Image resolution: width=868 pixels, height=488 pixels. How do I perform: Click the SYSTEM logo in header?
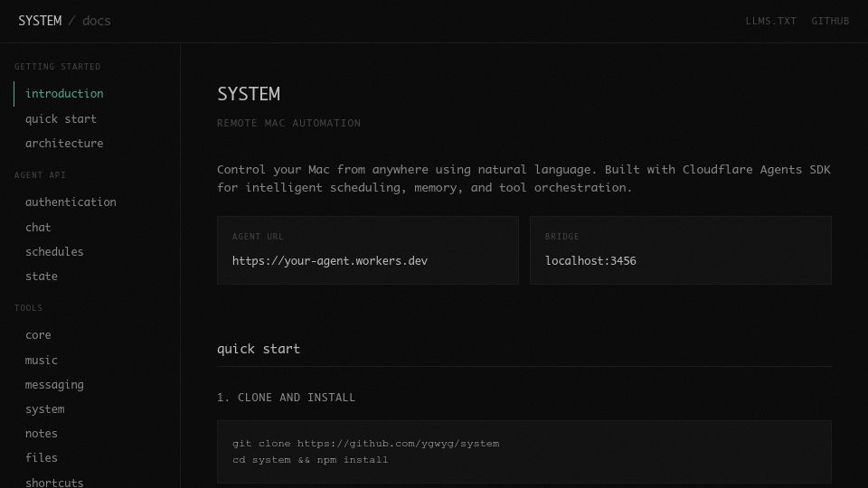[40, 21]
